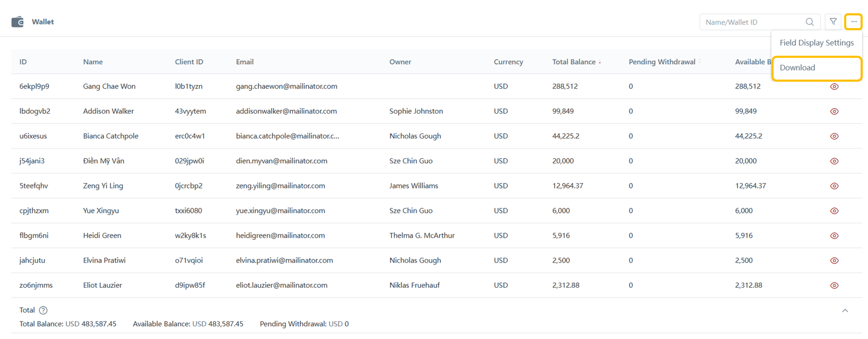Screen dimensions: 868x339
Task: Choose Download from the menu
Action: 797,68
